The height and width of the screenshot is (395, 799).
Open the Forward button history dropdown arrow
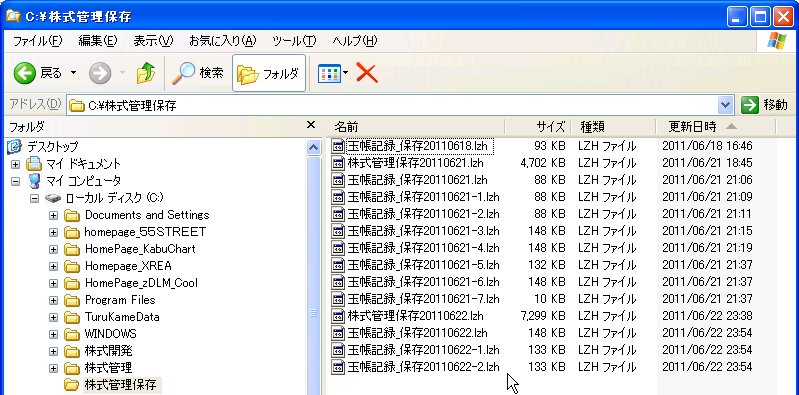pyautogui.click(x=122, y=73)
